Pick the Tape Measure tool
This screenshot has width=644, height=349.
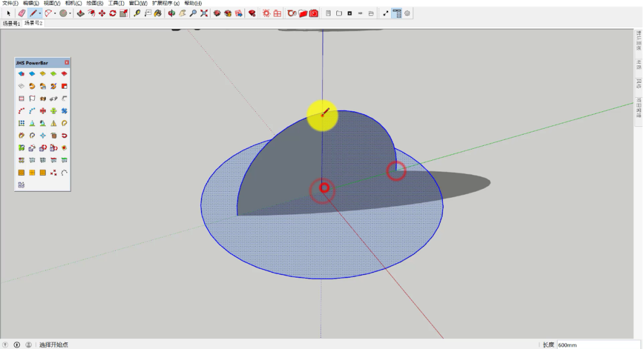click(137, 14)
